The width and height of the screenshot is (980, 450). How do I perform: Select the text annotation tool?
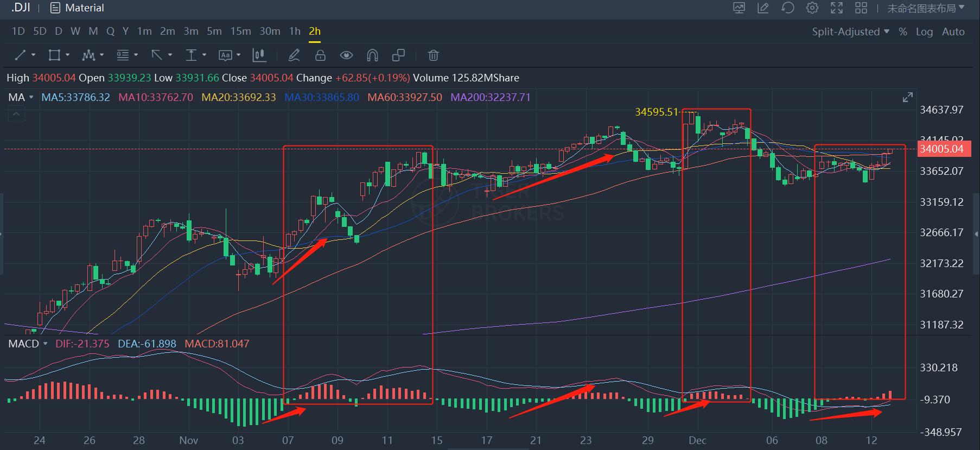(x=225, y=55)
